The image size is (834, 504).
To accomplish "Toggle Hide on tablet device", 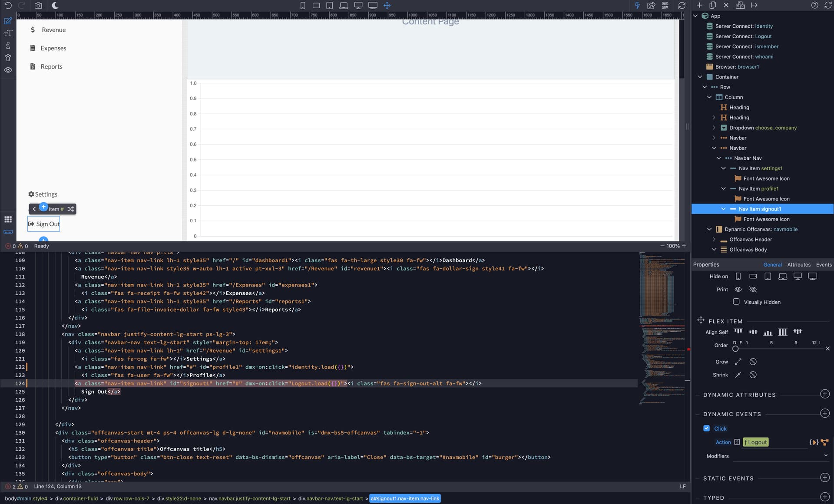I will [x=768, y=277].
